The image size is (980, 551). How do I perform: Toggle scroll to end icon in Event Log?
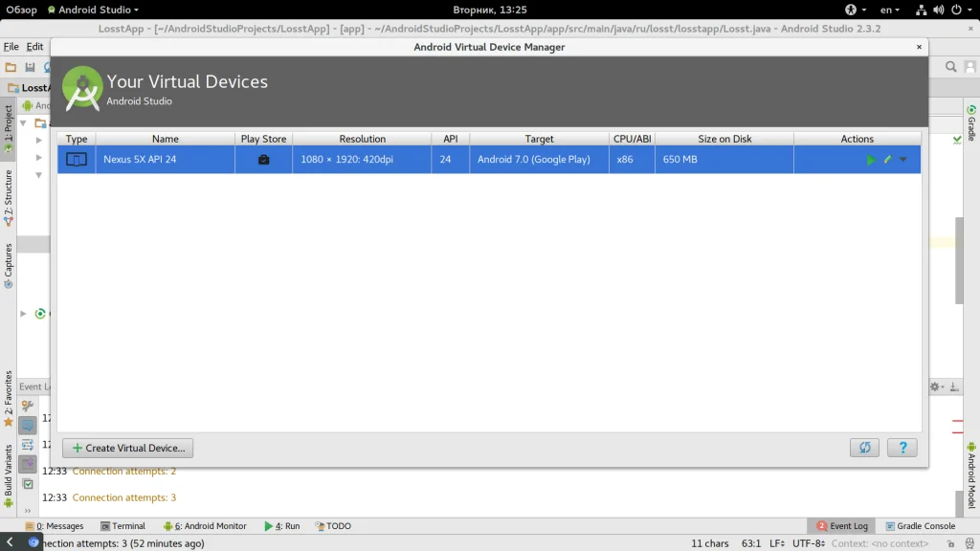click(28, 464)
